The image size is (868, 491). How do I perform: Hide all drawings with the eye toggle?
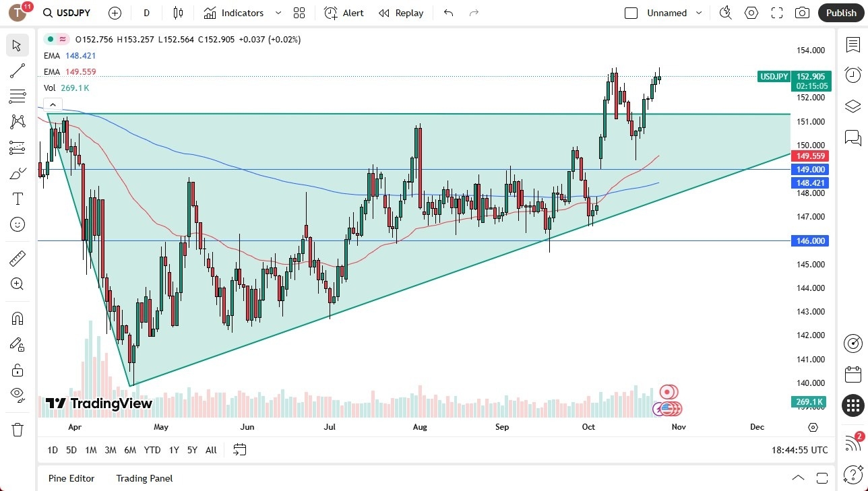click(17, 394)
